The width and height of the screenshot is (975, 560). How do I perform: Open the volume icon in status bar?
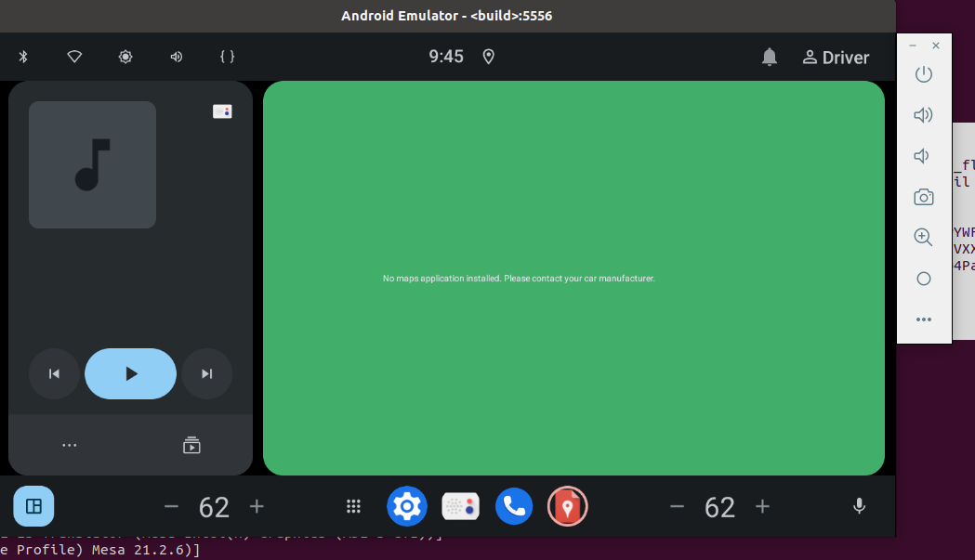[x=177, y=57]
